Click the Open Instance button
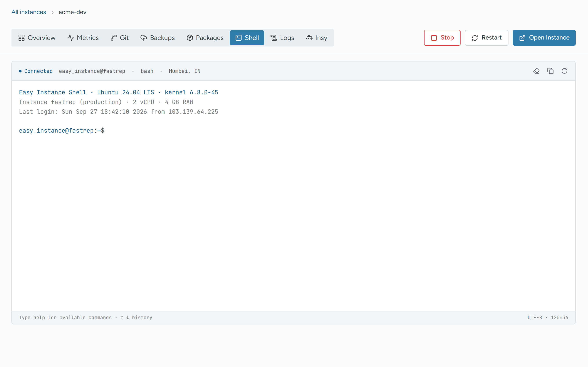 544,38
